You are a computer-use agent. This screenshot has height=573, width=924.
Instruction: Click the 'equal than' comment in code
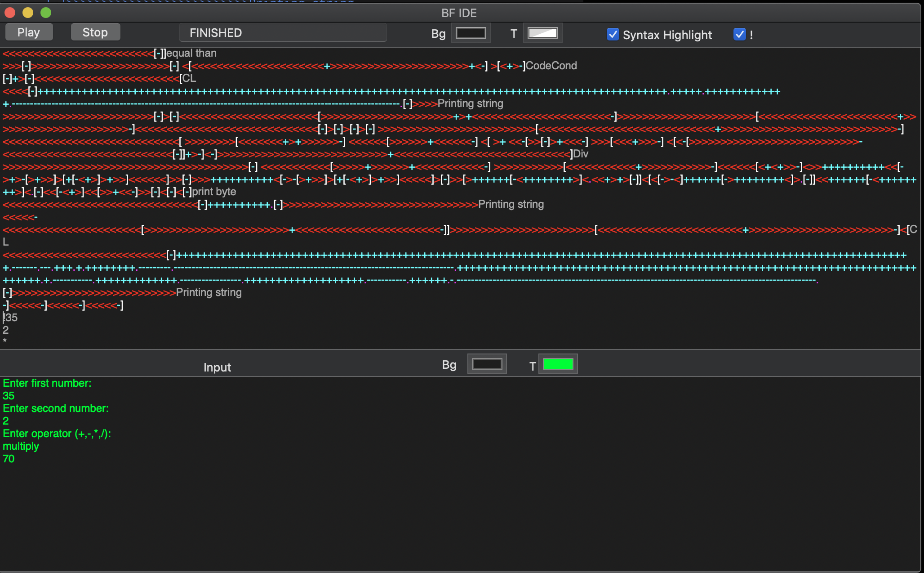coord(191,53)
